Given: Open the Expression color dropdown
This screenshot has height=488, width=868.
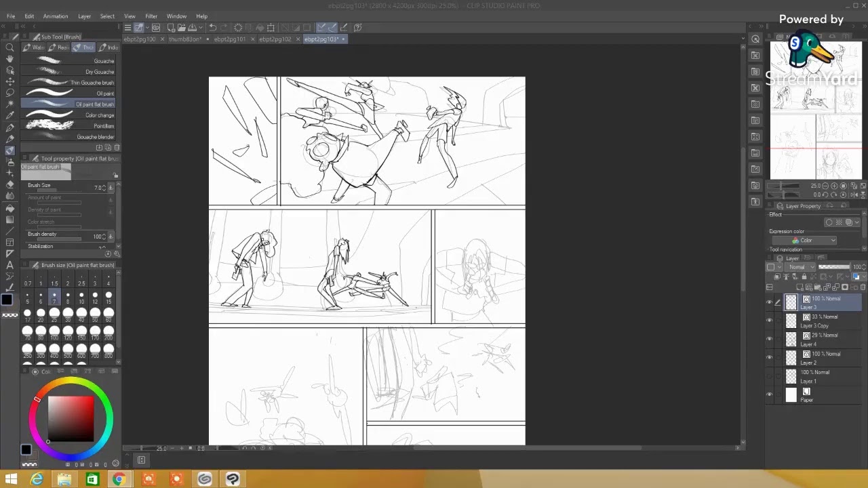Looking at the screenshot, I should [x=814, y=240].
